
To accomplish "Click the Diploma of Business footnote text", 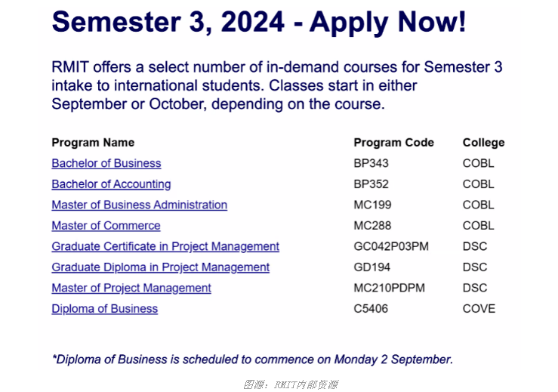I will (x=253, y=360).
